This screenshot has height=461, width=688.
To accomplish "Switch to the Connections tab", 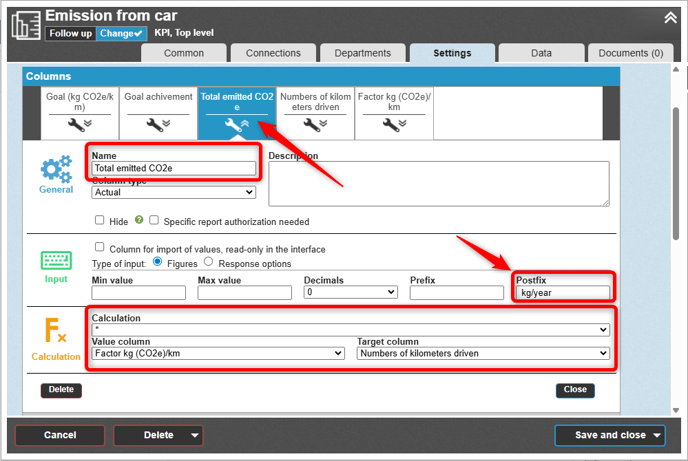I will point(273,53).
